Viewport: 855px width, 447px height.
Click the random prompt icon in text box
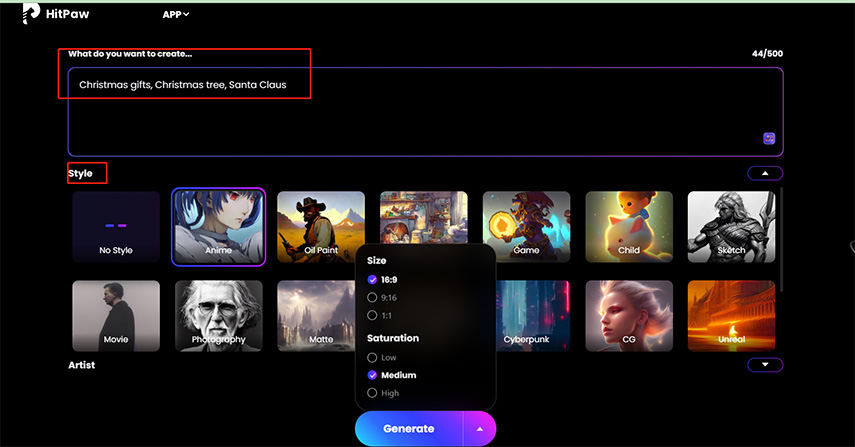[x=769, y=138]
